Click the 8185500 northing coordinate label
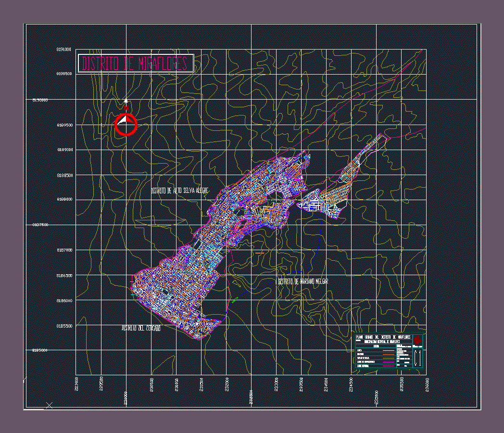504x433 pixels. tap(64, 326)
